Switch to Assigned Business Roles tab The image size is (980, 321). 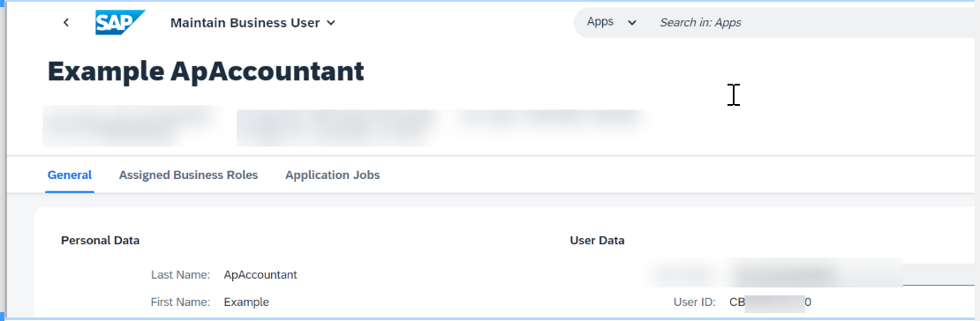click(188, 175)
